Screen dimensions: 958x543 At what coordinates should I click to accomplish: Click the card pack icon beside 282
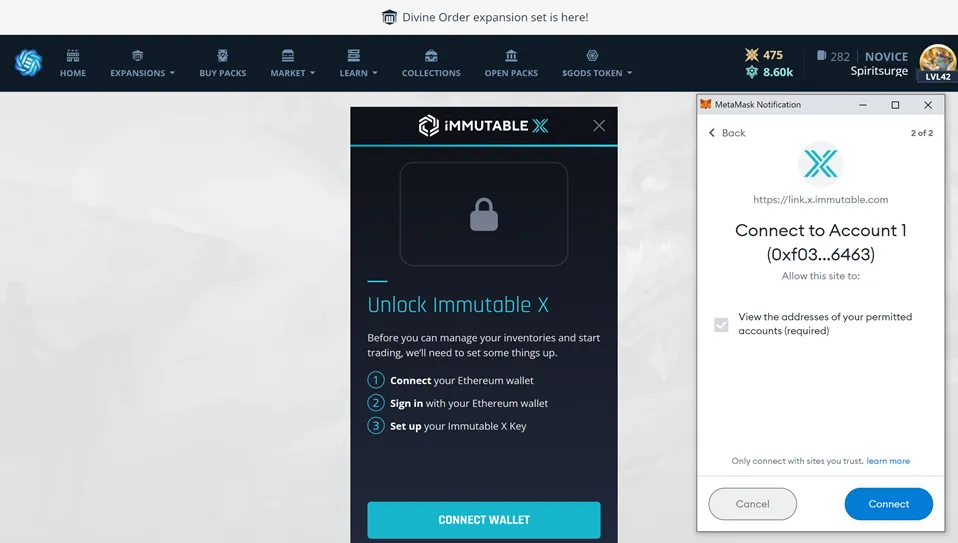pos(822,56)
